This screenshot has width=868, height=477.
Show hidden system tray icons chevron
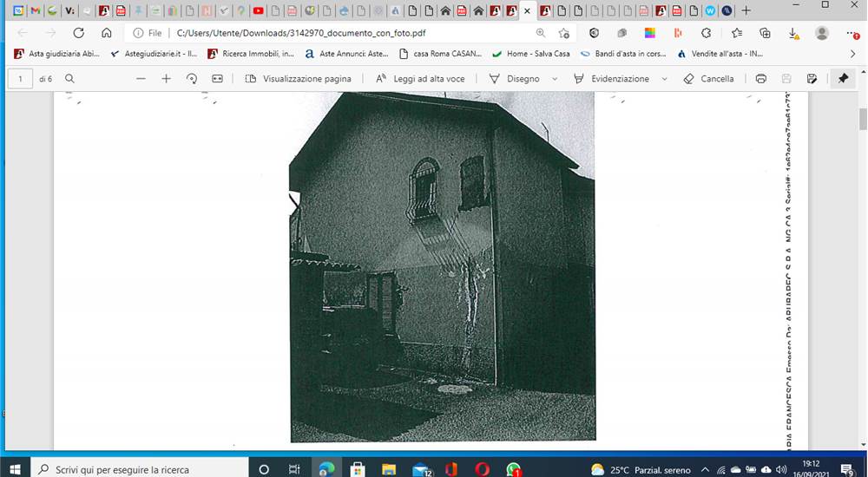pyautogui.click(x=705, y=470)
